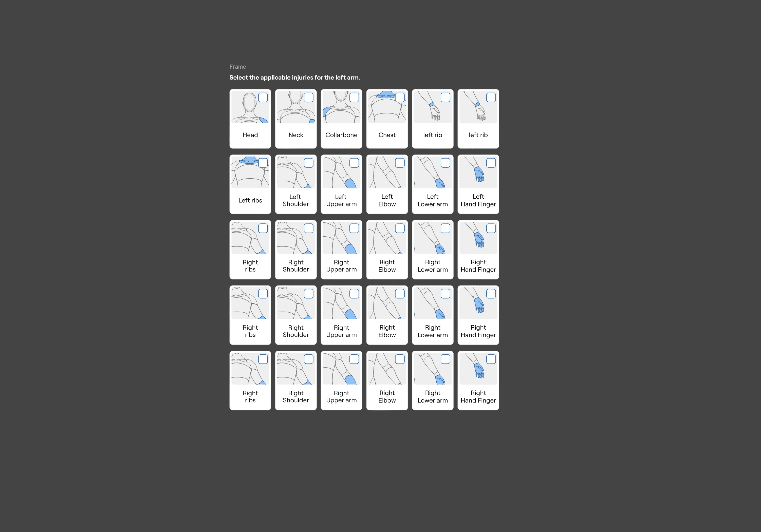Click the "Left Shoulder" label text
This screenshot has width=761, height=532.
296,200
